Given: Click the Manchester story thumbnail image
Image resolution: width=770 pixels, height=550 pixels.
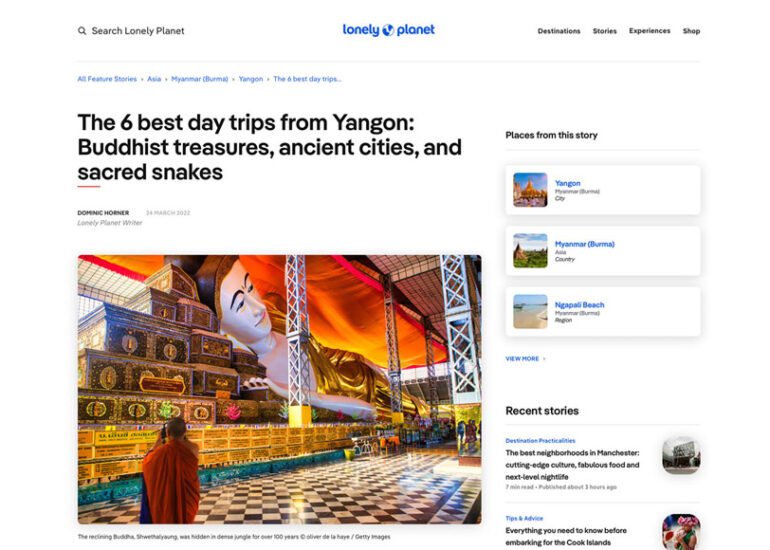Looking at the screenshot, I should click(681, 456).
